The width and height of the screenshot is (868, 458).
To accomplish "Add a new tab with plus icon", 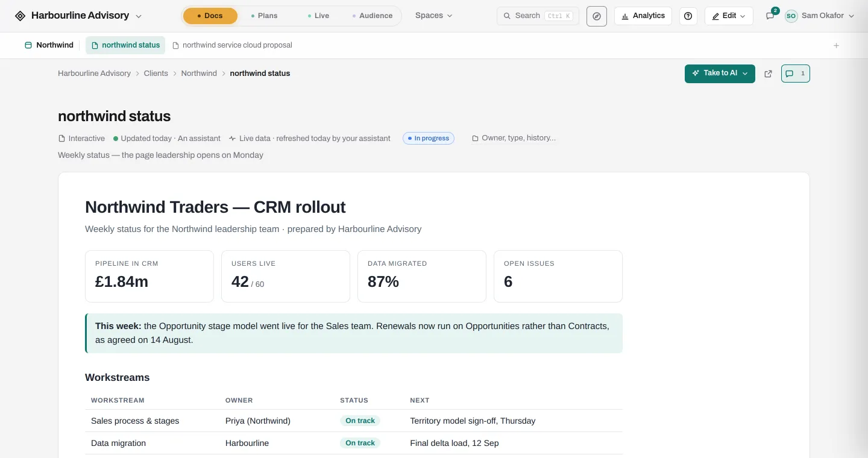I will [x=836, y=46].
